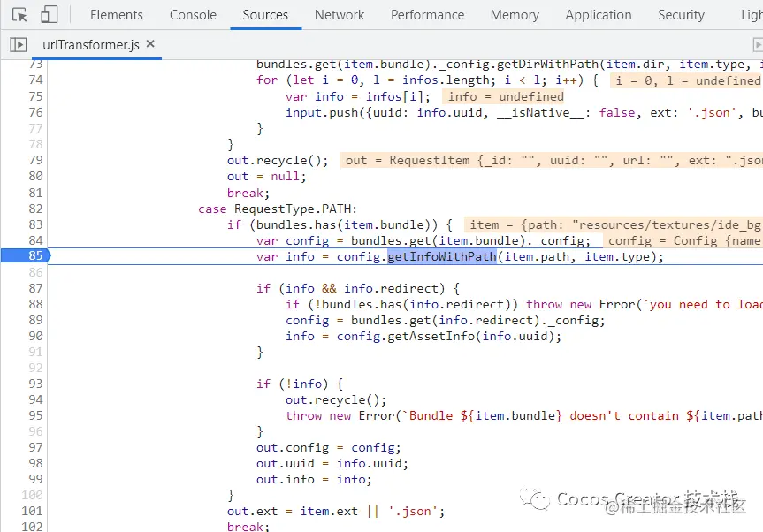Click 'out.uuid = info.uuid;' on line 98
The width and height of the screenshot is (763, 532).
tap(332, 463)
